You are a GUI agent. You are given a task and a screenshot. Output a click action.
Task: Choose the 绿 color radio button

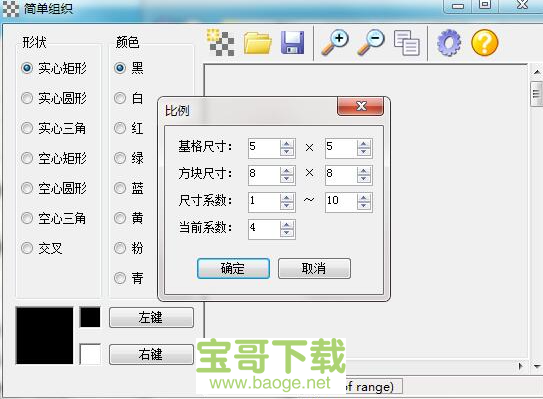[120, 158]
